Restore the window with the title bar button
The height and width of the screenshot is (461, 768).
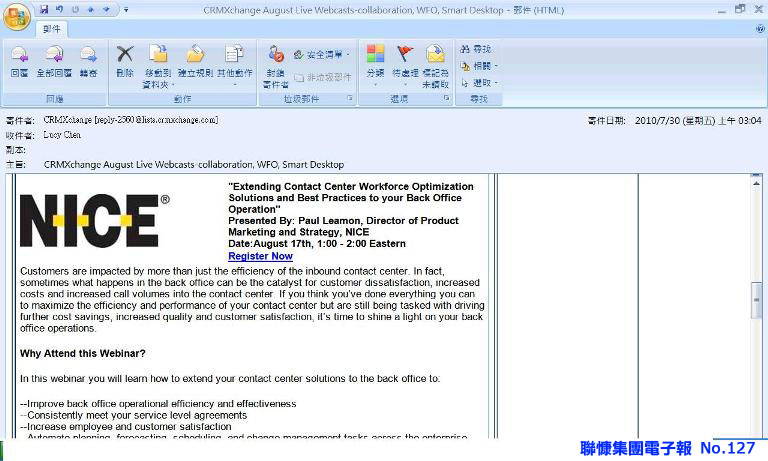(740, 9)
